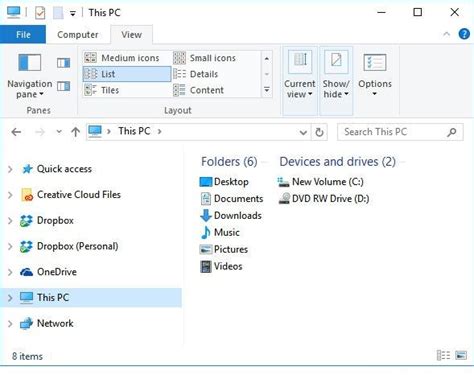
Task: Select Small icons layout
Action: click(x=215, y=58)
